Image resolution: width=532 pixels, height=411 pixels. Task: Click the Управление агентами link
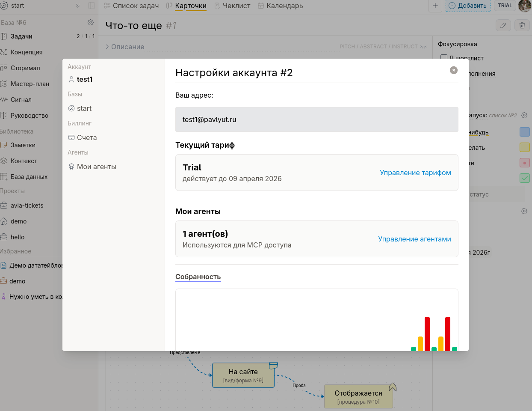414,239
